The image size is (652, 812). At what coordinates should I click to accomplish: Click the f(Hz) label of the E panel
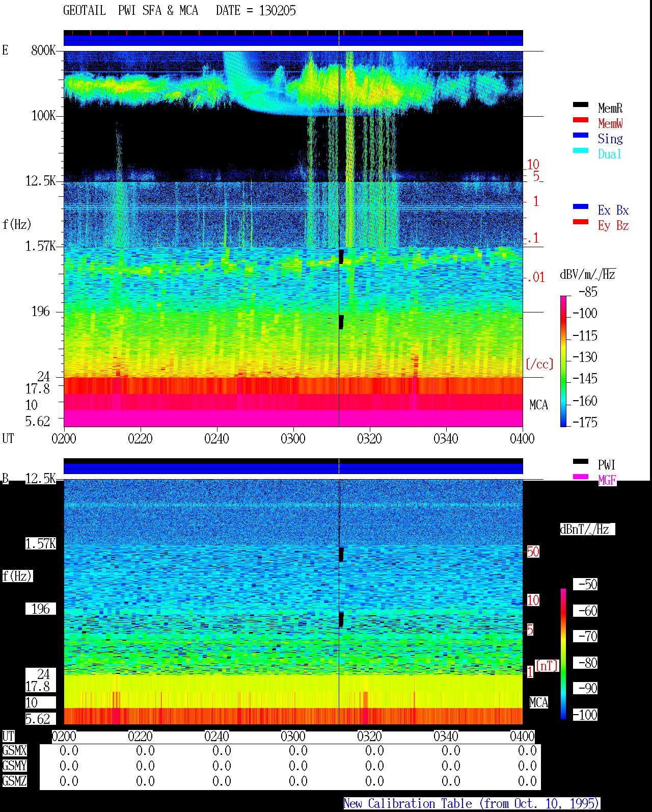17,224
